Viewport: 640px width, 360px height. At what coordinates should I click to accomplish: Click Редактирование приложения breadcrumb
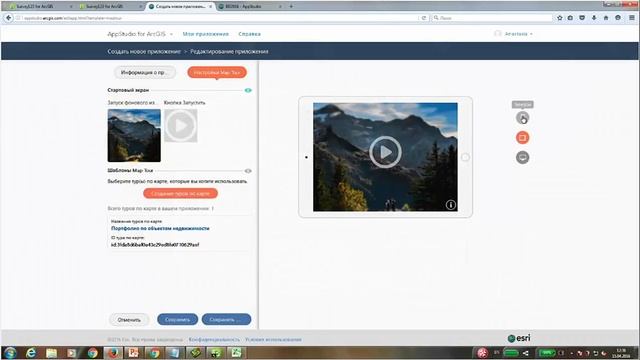pos(229,51)
